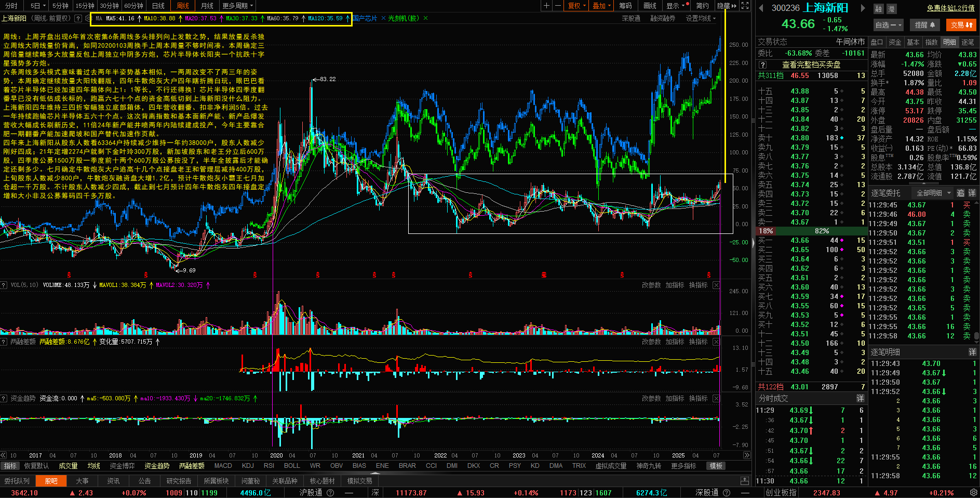Viewport: 980px width, 498px height.
Task: Open help icon next to 上海新阳 period label
Action: pos(78,18)
